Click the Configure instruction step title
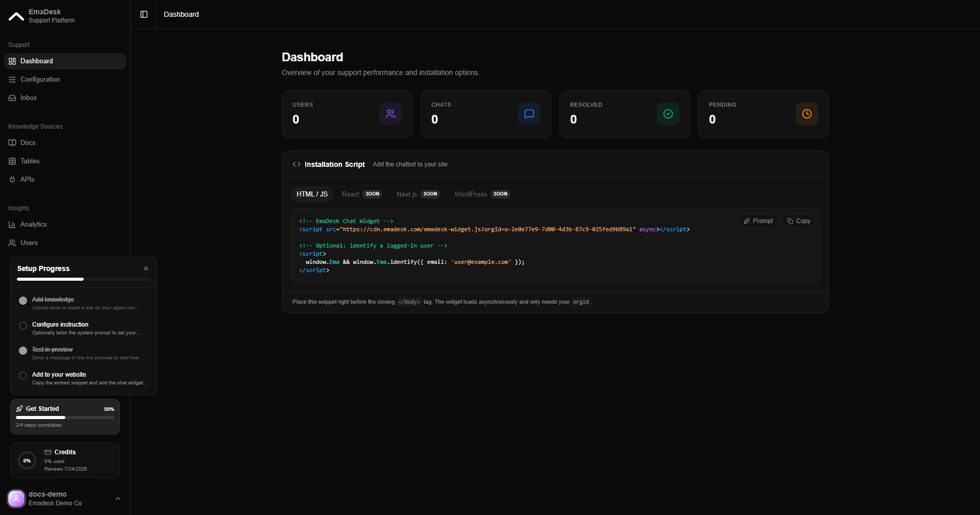The height and width of the screenshot is (515, 980). tap(60, 325)
